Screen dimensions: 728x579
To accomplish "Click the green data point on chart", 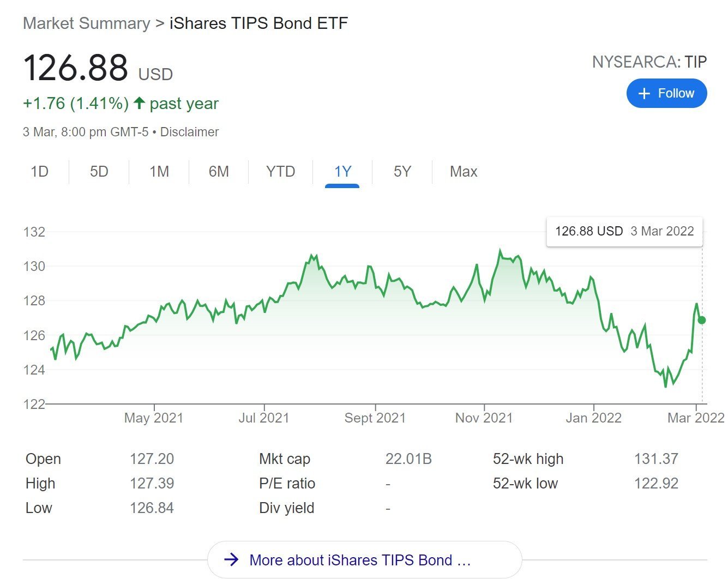I will coord(702,320).
